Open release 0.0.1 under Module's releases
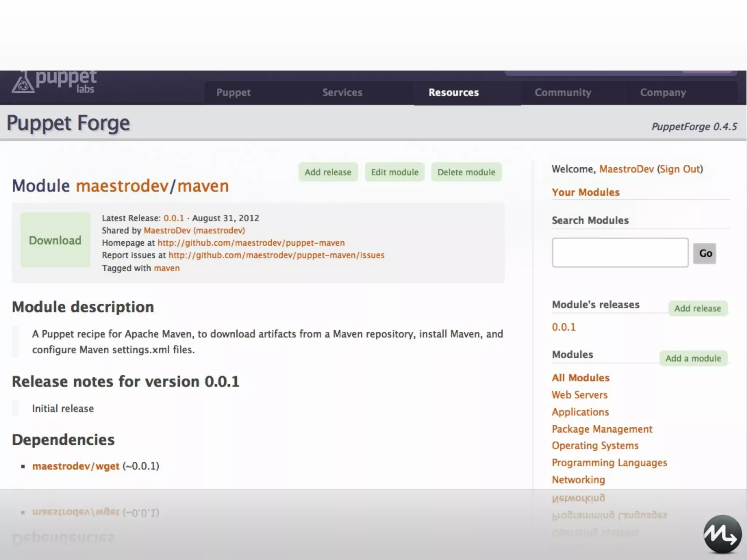 click(x=564, y=327)
